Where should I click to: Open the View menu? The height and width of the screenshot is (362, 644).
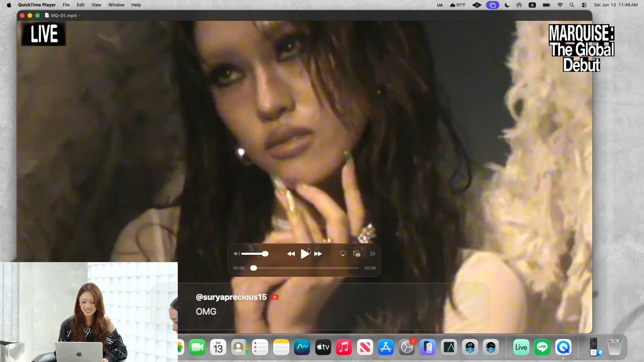click(x=96, y=5)
